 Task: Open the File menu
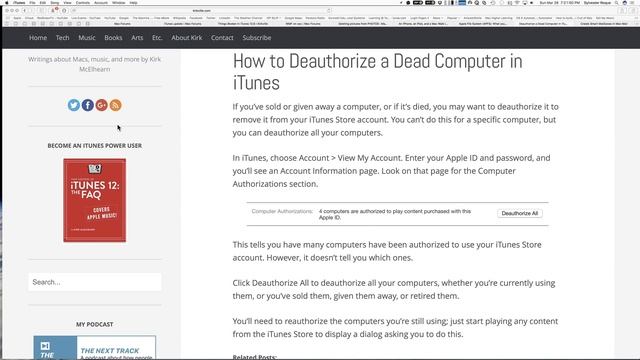tap(32, 3)
